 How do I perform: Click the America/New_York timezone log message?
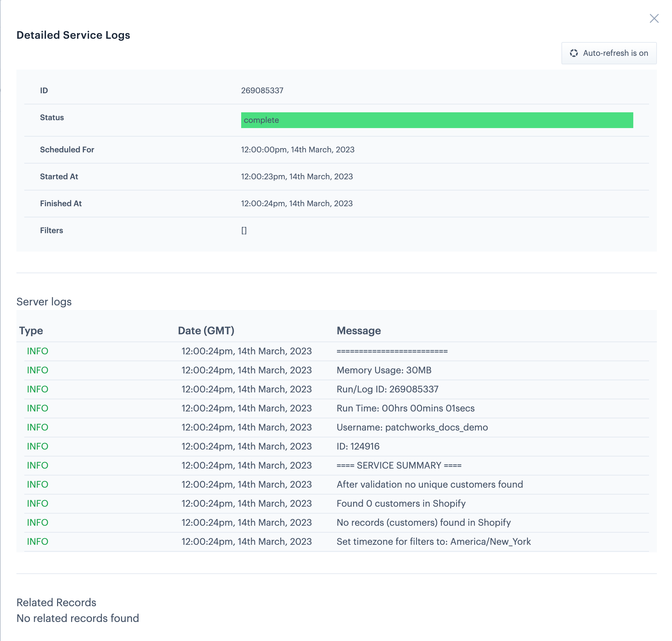[433, 542]
